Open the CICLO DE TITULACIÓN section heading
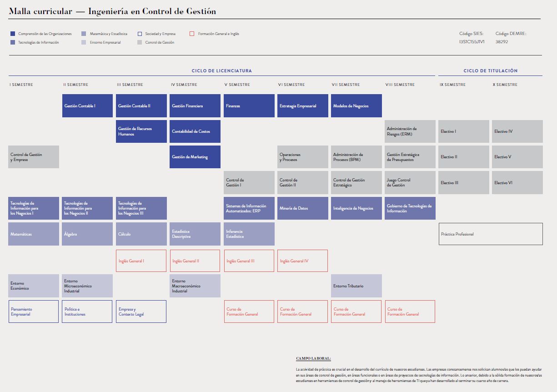Viewport: 557px width, 392px height. [490, 71]
